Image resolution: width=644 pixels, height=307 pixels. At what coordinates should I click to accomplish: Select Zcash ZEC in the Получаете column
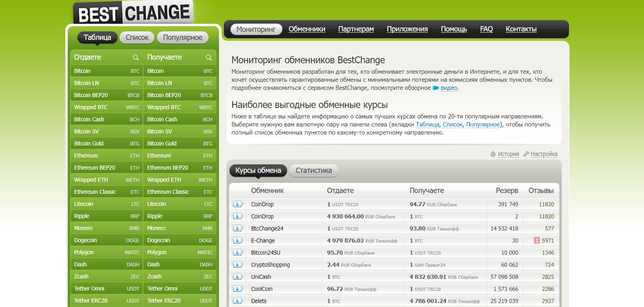tap(180, 276)
